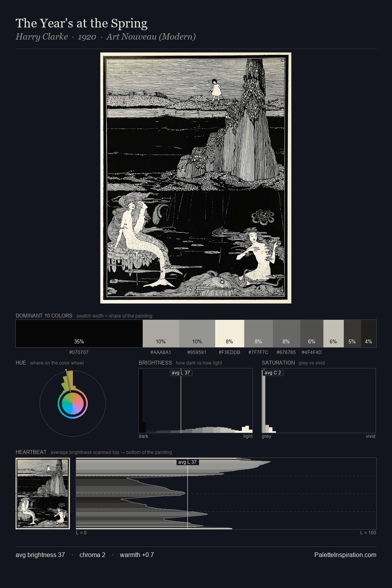Click the hex label '#676765'
This screenshot has width=392, height=588.
(286, 352)
